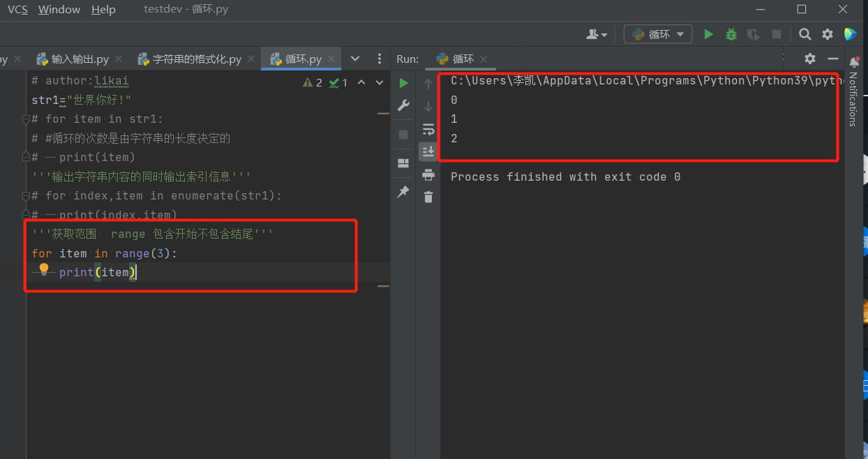The width and height of the screenshot is (868, 459).
Task: Open the user account icon menu
Action: pos(597,34)
